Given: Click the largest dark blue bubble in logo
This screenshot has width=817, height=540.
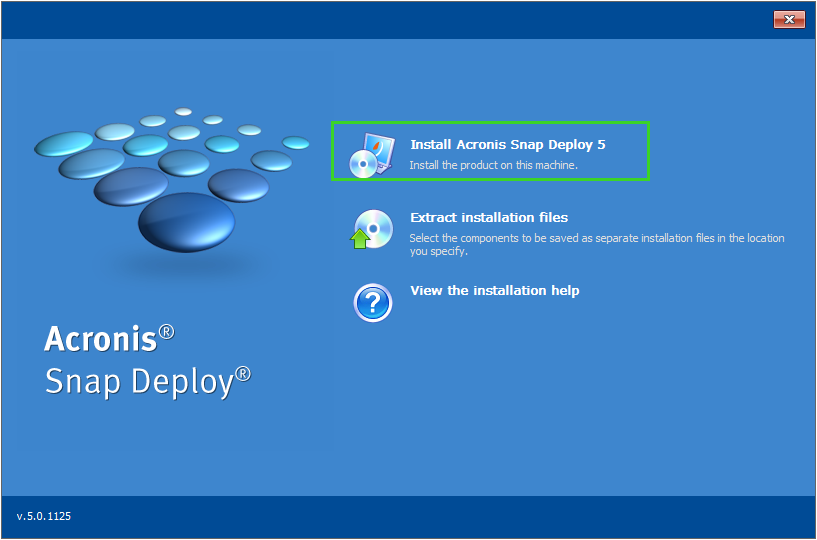Looking at the screenshot, I should (x=186, y=222).
